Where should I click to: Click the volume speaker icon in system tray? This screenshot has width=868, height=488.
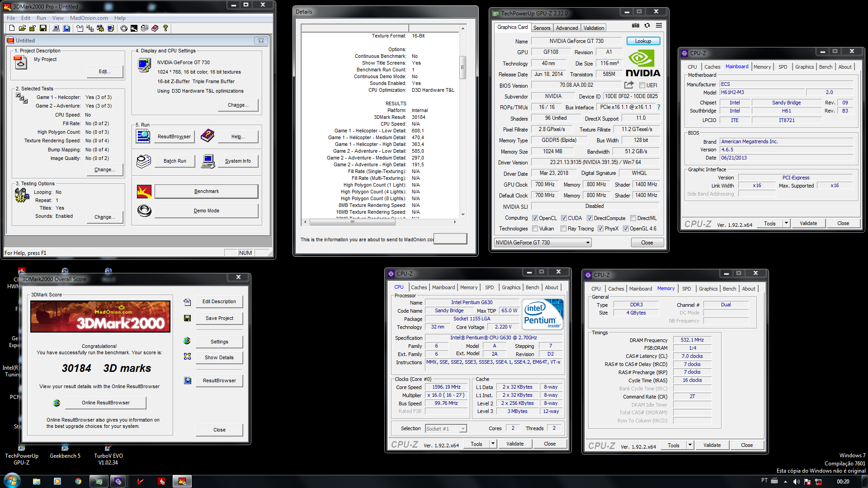click(797, 482)
